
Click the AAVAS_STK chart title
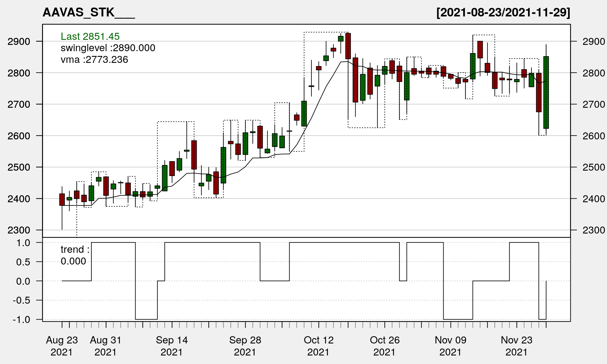coord(89,13)
